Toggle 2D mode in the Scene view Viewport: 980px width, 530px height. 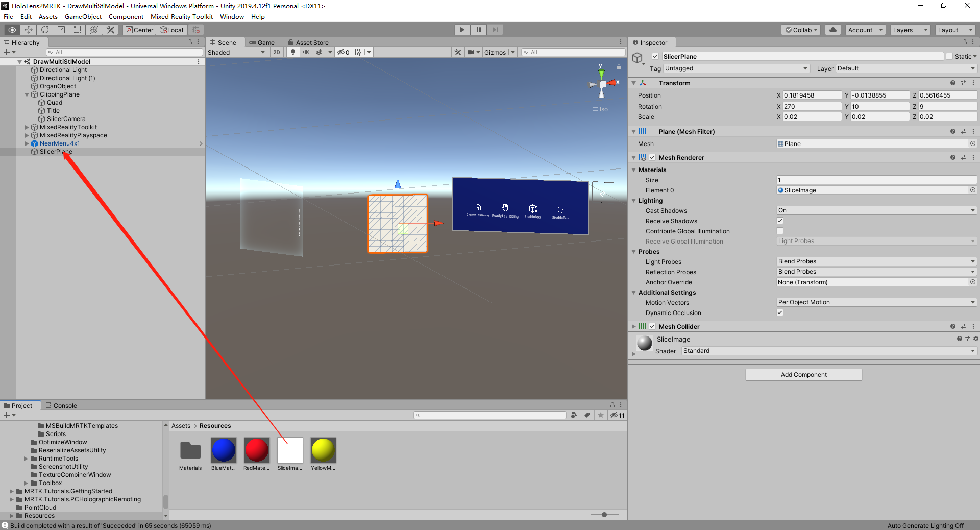pos(276,52)
